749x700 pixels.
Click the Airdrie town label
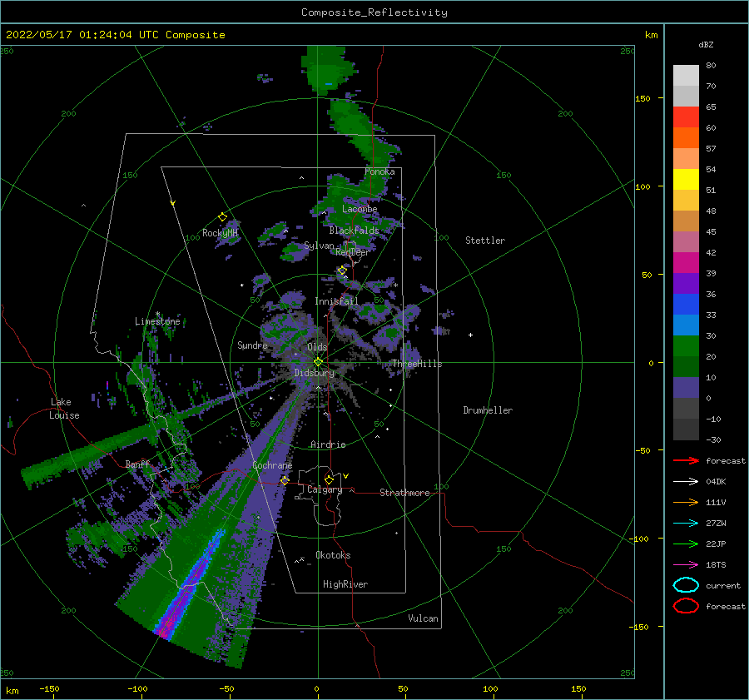pyautogui.click(x=328, y=444)
